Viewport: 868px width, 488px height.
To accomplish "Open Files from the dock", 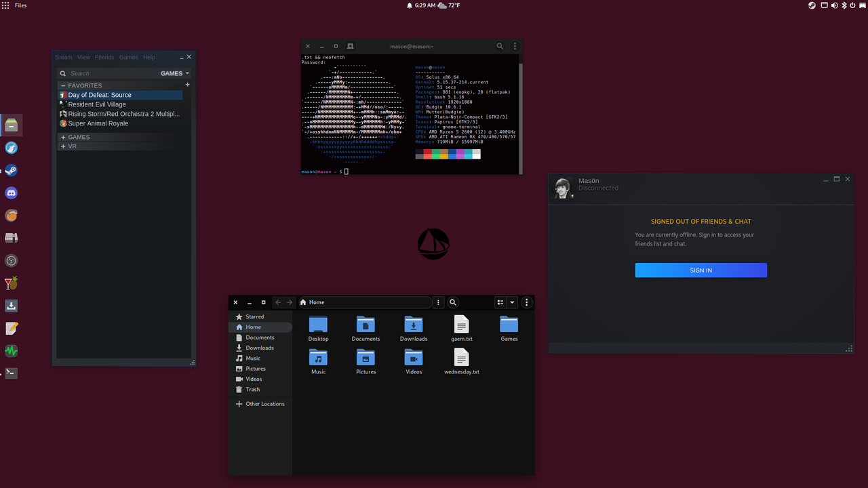I will 11,125.
